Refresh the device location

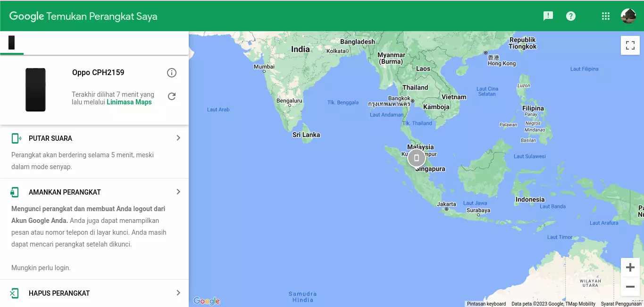point(172,96)
